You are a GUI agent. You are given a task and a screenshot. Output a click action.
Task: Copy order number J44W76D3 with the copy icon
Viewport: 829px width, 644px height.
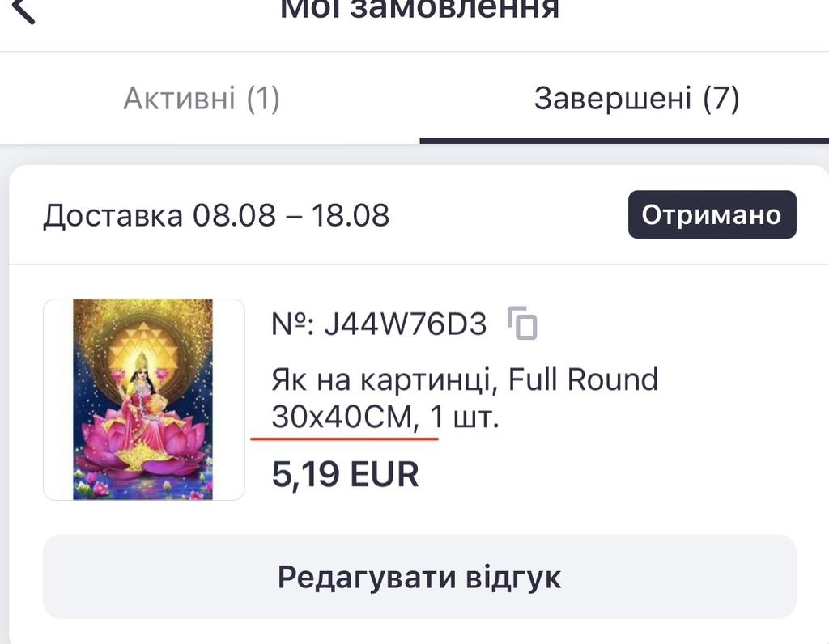pos(523,323)
